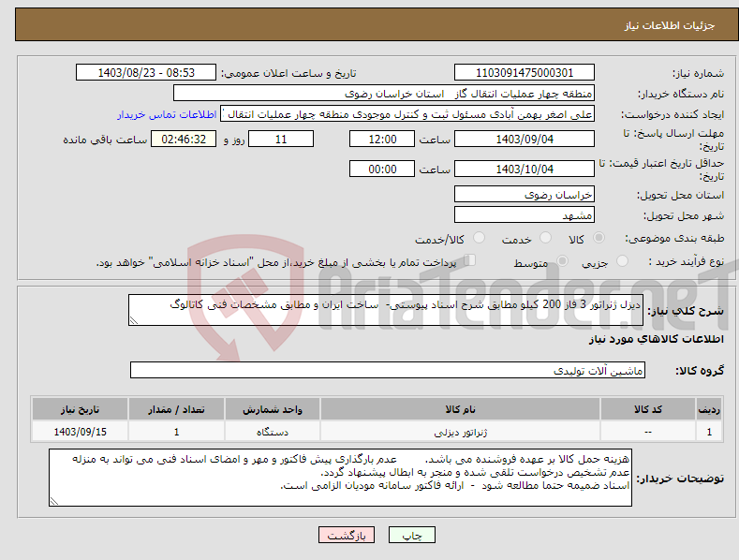Click the request creator field

(407, 114)
